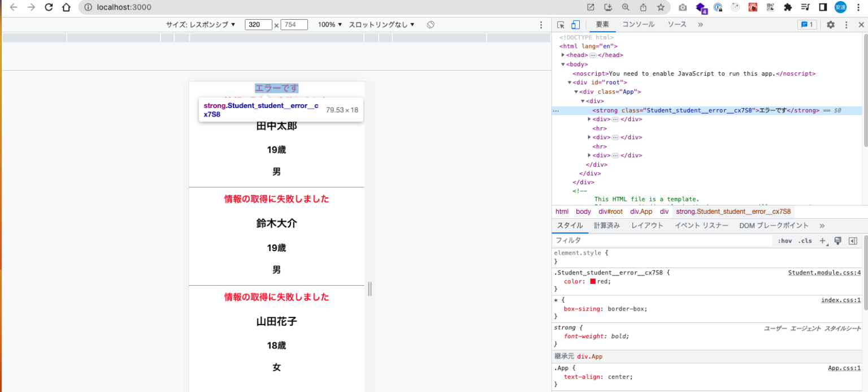Image resolution: width=868 pixels, height=392 pixels.
Task: Click the new style rule plus icon
Action: (823, 240)
